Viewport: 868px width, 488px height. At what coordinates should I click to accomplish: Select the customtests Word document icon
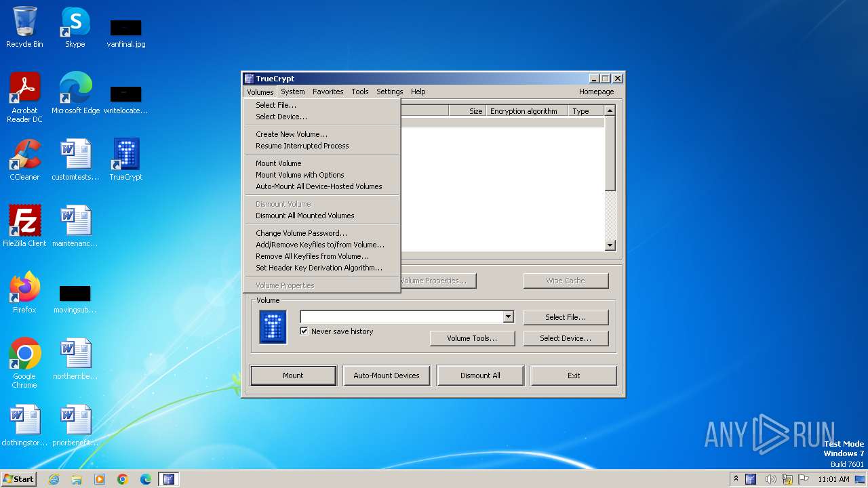[75, 160]
